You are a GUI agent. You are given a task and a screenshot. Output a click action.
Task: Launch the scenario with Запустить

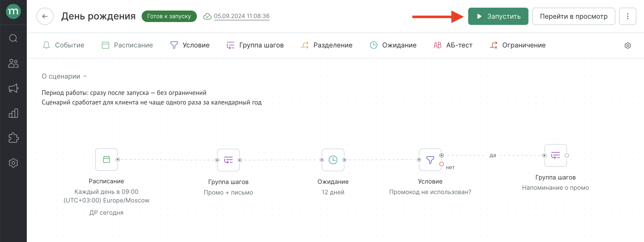pyautogui.click(x=498, y=16)
